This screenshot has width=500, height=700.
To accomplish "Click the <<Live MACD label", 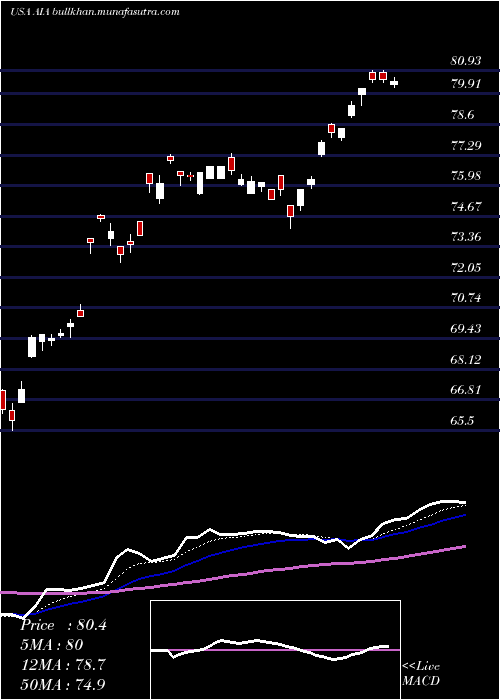I will point(421,674).
